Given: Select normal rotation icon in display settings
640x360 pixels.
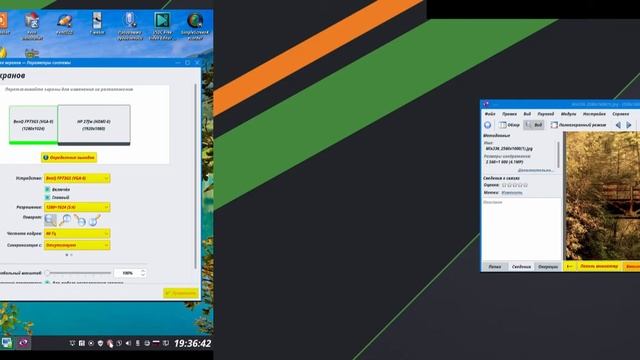Looking at the screenshot, I should pos(50,220).
